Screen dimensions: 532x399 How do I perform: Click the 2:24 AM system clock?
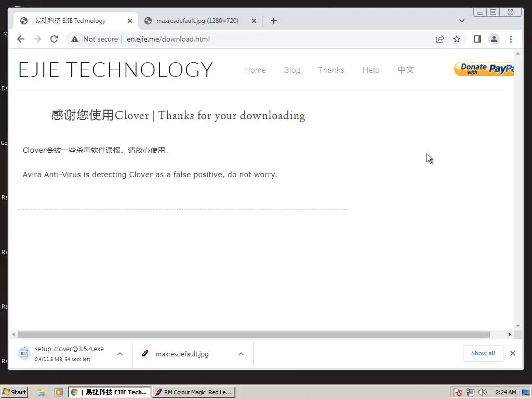[x=506, y=392]
